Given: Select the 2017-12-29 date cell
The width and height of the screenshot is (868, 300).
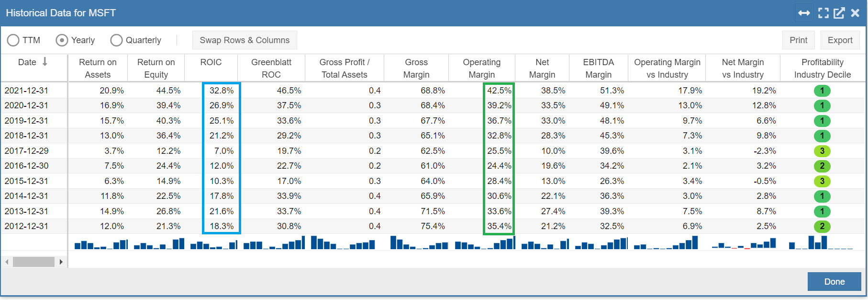Looking at the screenshot, I should pos(27,151).
